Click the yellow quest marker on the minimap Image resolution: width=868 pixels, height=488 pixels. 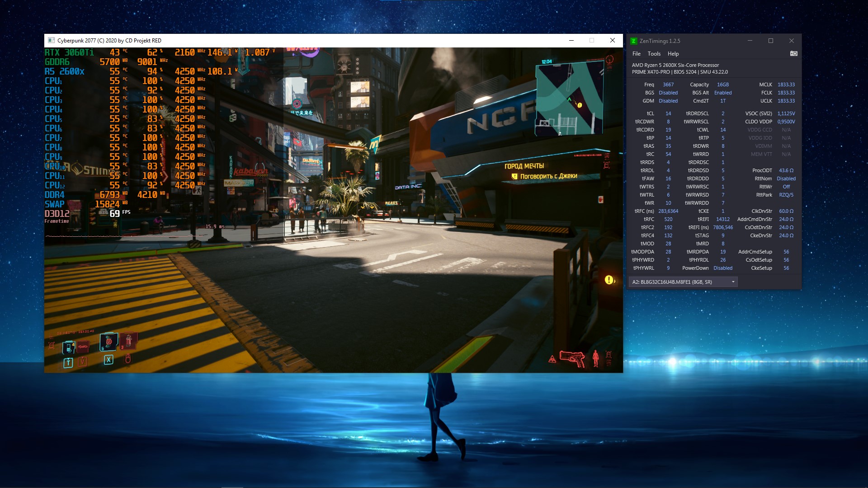tap(580, 105)
